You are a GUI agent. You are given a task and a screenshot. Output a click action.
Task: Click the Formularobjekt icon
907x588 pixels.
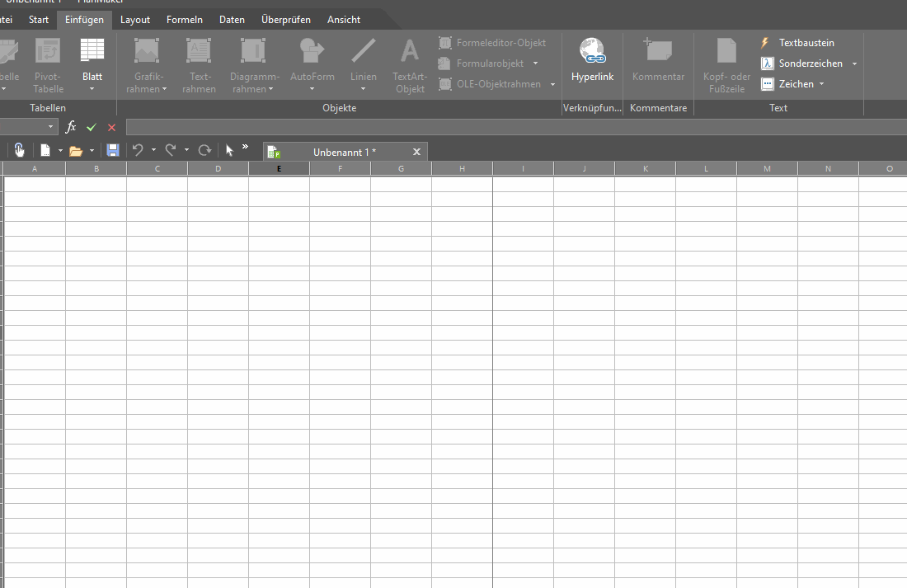[x=444, y=63]
